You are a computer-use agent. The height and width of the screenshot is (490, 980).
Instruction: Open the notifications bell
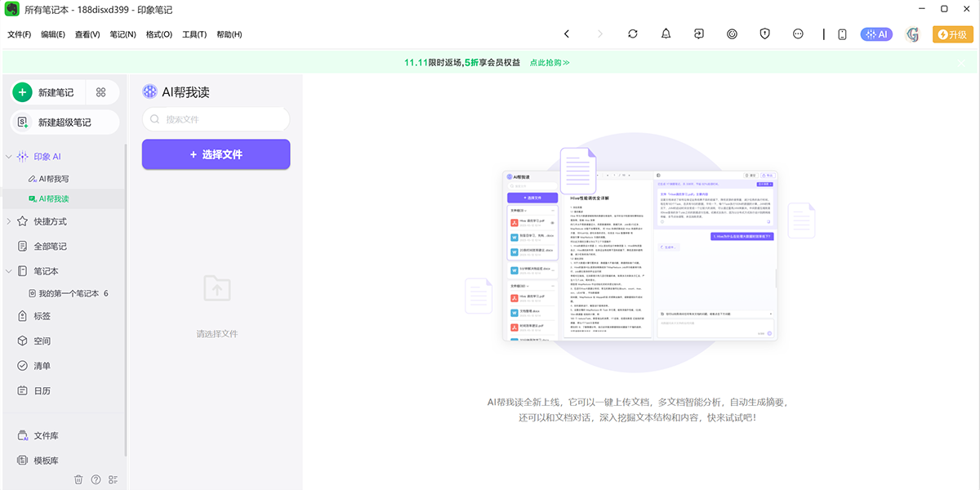click(x=666, y=34)
